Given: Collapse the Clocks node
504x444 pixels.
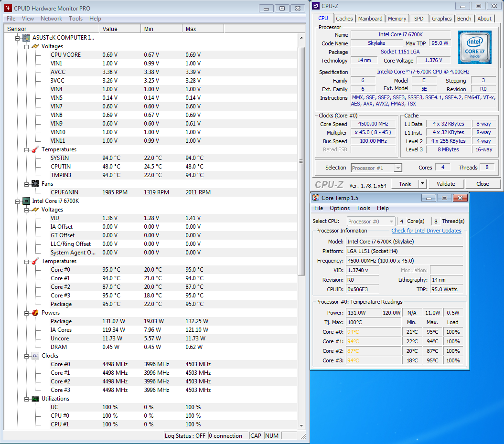Looking at the screenshot, I should (x=27, y=356).
